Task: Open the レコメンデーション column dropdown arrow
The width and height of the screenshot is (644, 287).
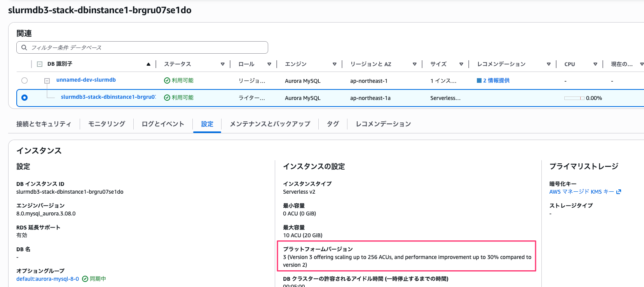Action: (x=549, y=64)
